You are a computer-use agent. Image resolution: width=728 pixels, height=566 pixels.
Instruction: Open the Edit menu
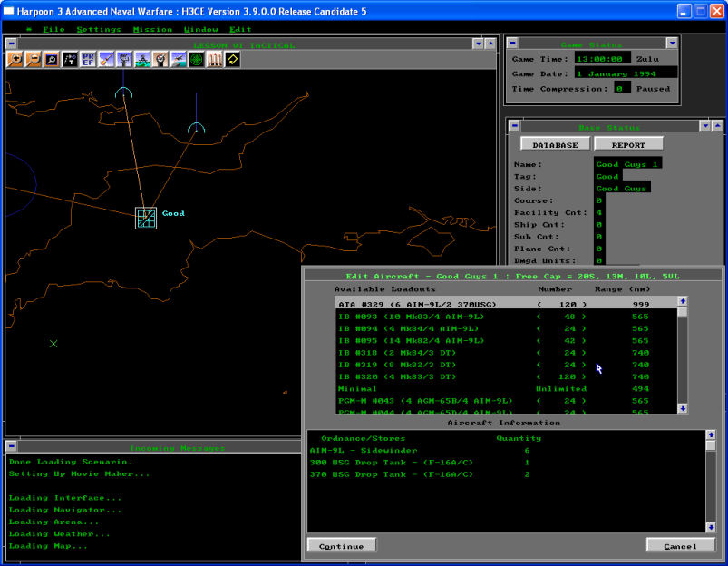point(240,29)
